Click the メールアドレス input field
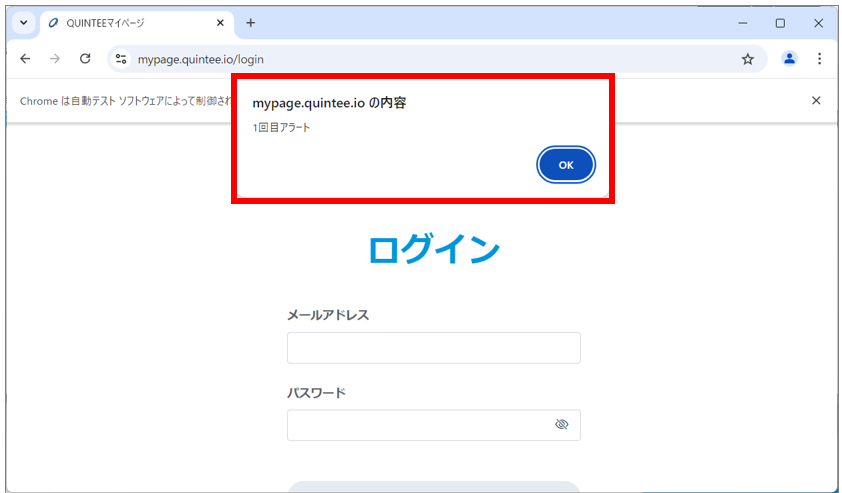 [x=433, y=348]
